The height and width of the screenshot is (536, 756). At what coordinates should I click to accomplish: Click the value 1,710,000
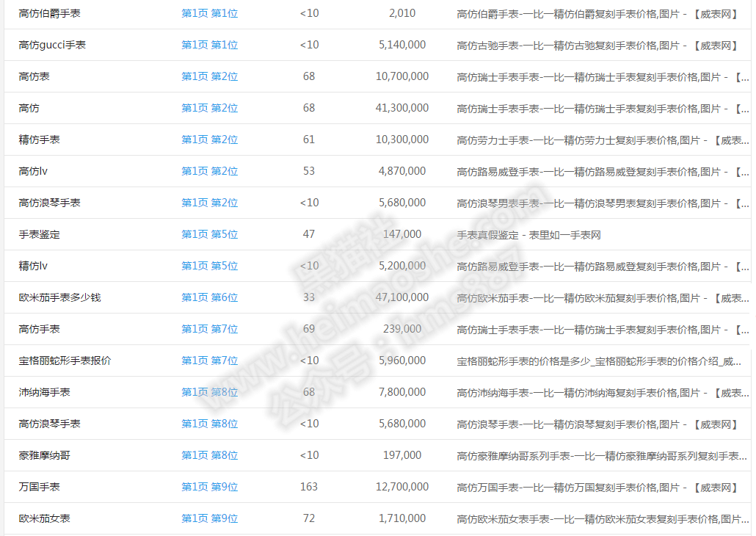402,518
